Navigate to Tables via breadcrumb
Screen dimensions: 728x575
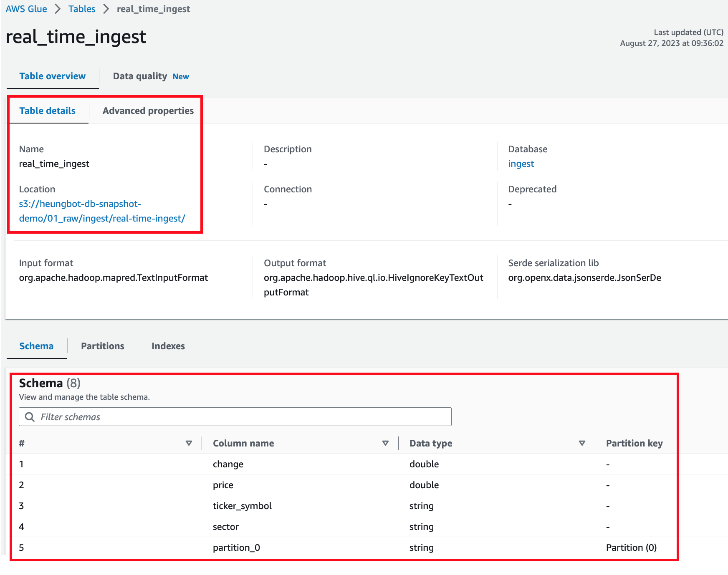pyautogui.click(x=81, y=8)
